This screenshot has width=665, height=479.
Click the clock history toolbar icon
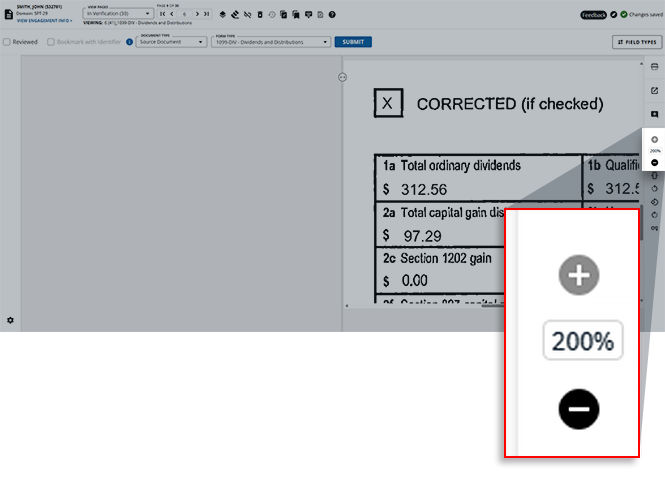click(x=272, y=14)
